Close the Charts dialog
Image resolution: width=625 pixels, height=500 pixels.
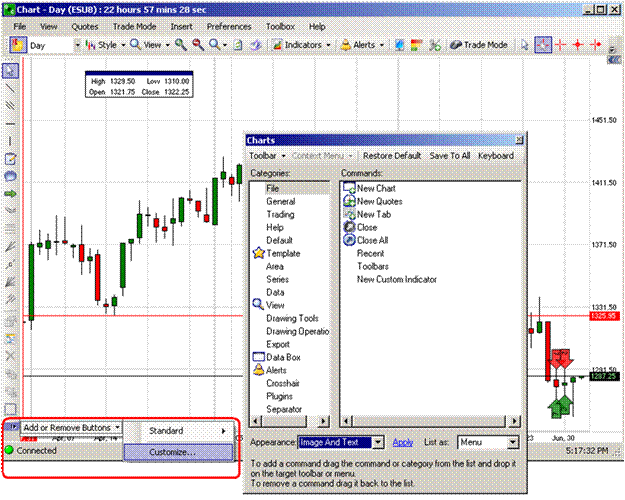(x=519, y=140)
